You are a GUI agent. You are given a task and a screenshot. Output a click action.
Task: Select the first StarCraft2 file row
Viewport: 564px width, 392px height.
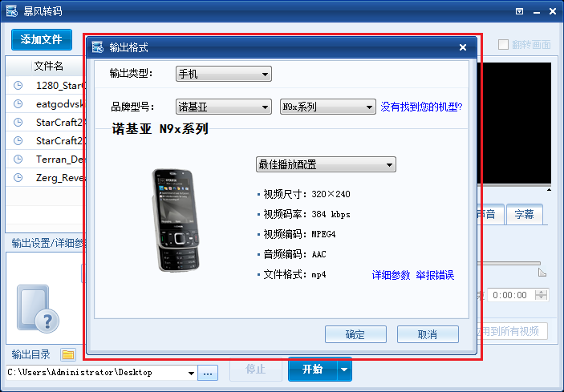(x=45, y=122)
